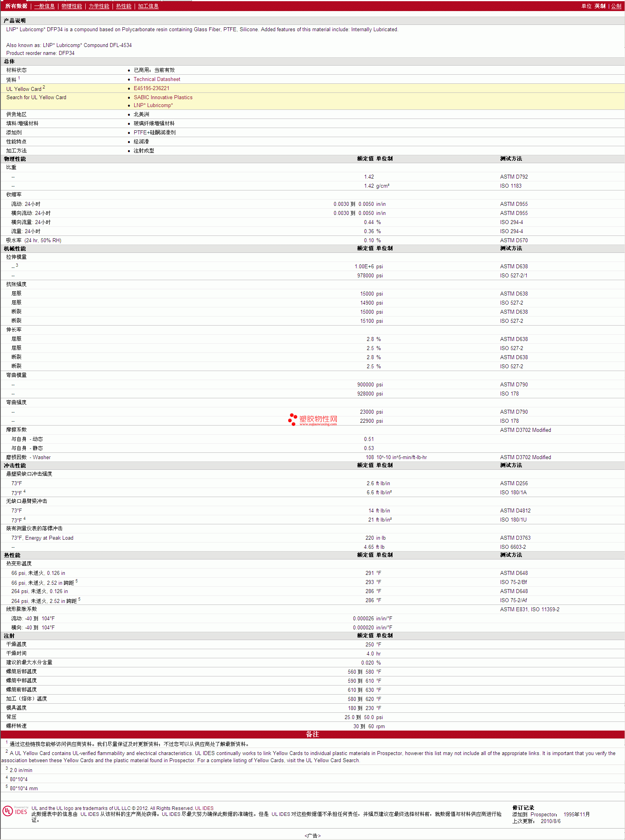Click CTE flow value 0.000026
Screen dimensions: 625x840
363,618
